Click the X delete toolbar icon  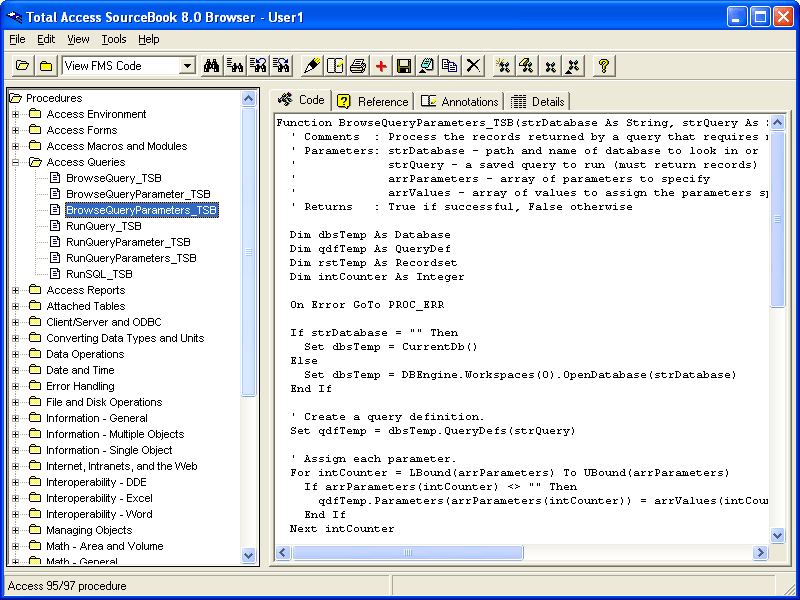click(473, 66)
